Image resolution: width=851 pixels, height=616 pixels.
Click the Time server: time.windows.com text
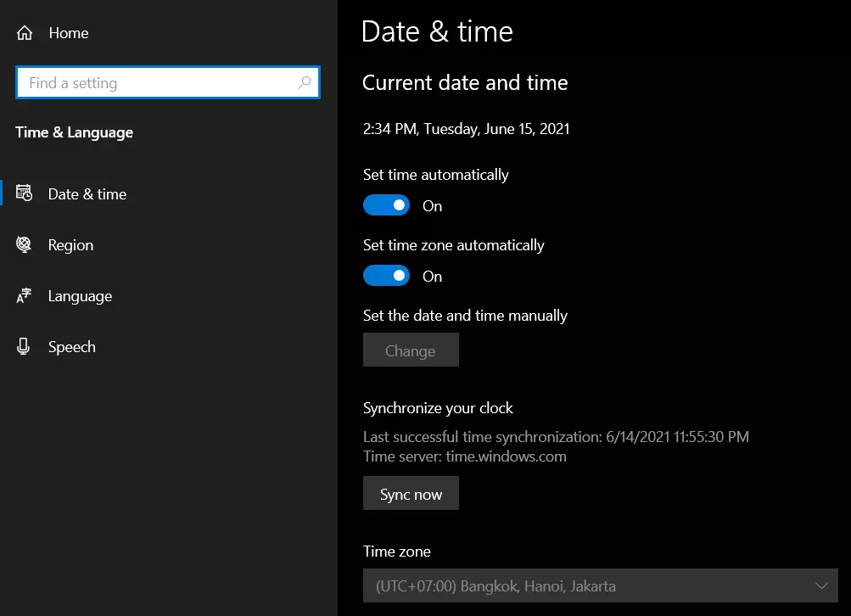click(x=465, y=456)
